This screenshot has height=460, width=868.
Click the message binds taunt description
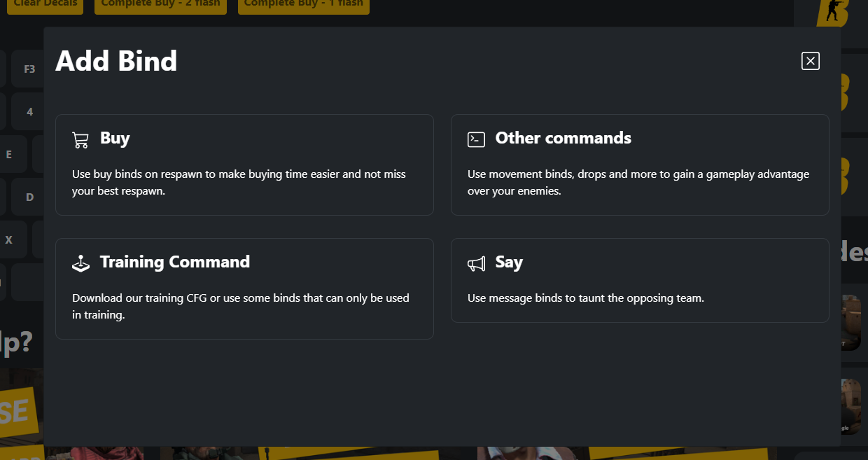tap(586, 298)
